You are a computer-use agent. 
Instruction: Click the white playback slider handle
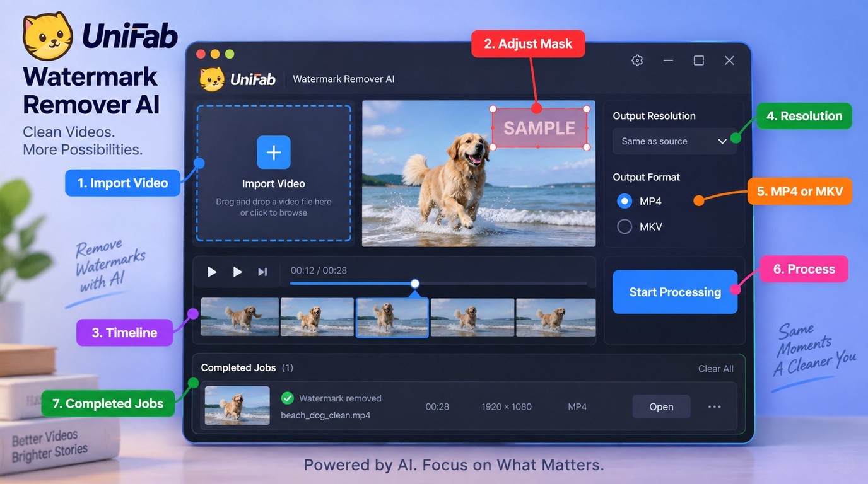[x=414, y=284]
